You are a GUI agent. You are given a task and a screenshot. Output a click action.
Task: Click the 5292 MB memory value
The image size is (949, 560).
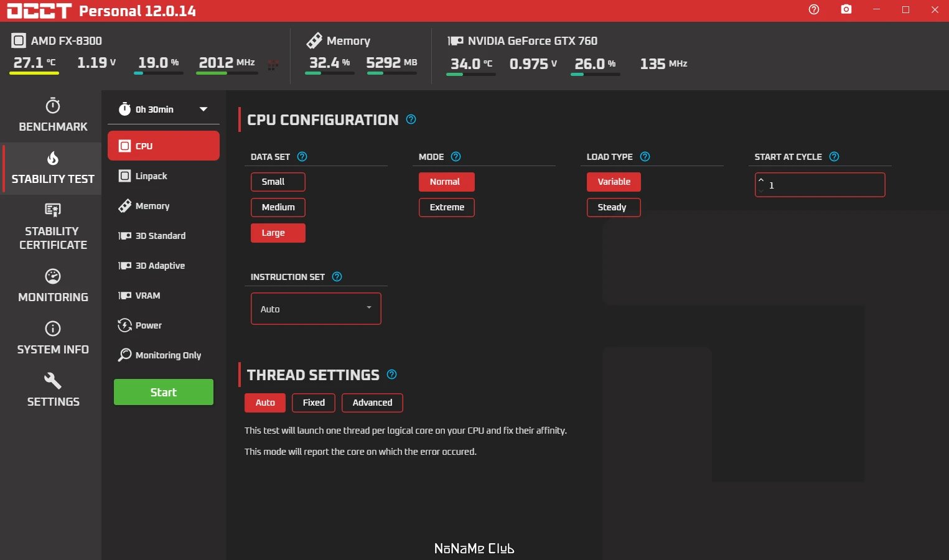[x=391, y=63]
